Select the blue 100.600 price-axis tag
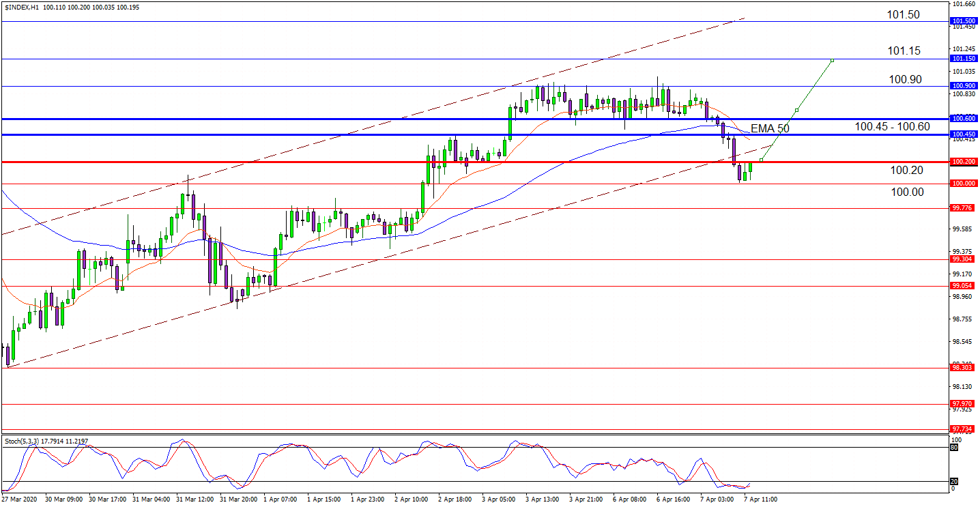The height and width of the screenshot is (507, 980). click(962, 118)
